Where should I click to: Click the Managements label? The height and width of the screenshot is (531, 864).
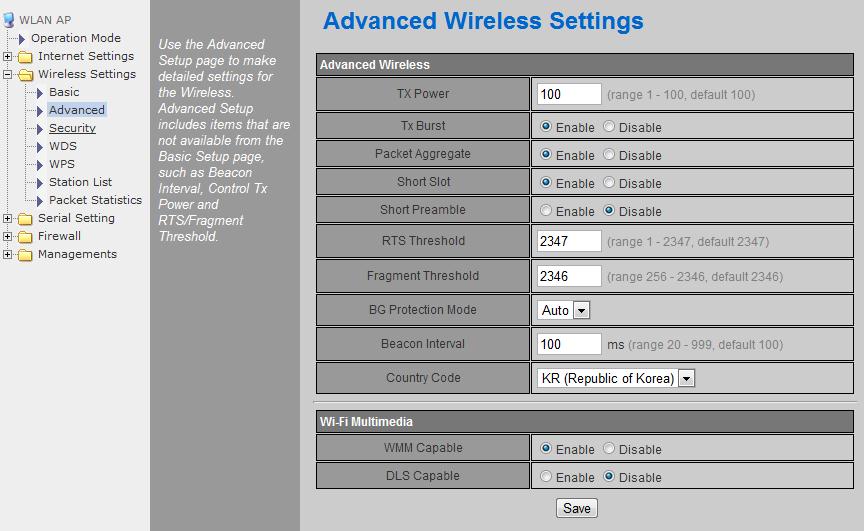[77, 254]
